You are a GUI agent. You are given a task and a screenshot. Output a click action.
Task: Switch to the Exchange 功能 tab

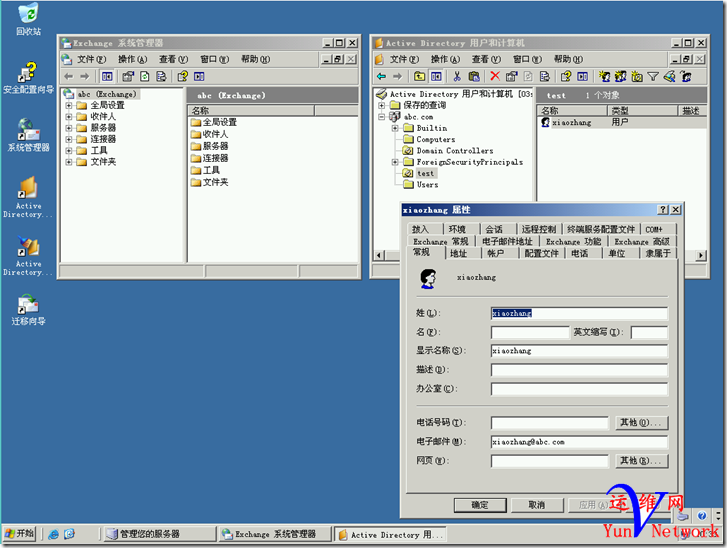coord(574,241)
